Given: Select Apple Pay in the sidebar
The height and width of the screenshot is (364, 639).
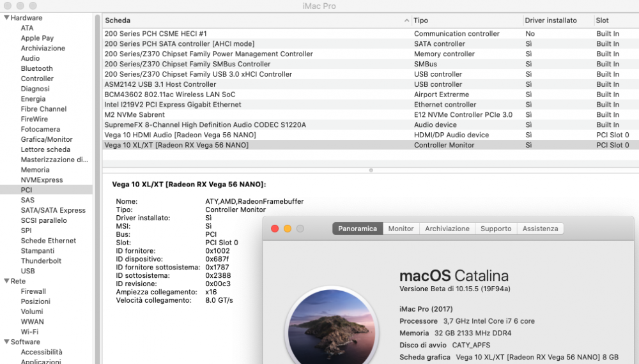Looking at the screenshot, I should click(37, 38).
